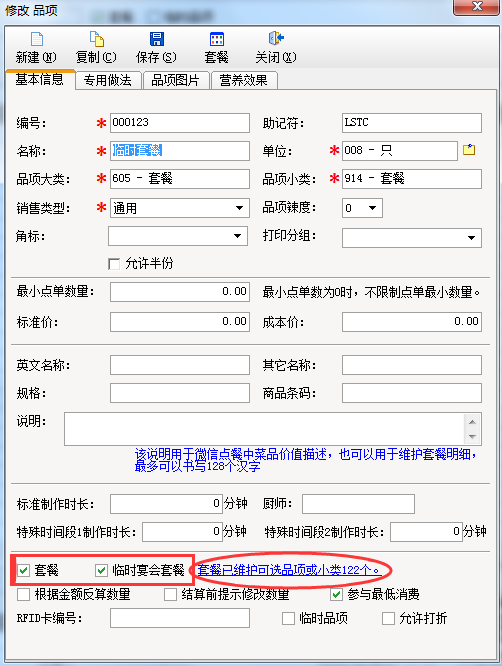
Task: Switch to the 专用做法 tab
Action: (108, 80)
